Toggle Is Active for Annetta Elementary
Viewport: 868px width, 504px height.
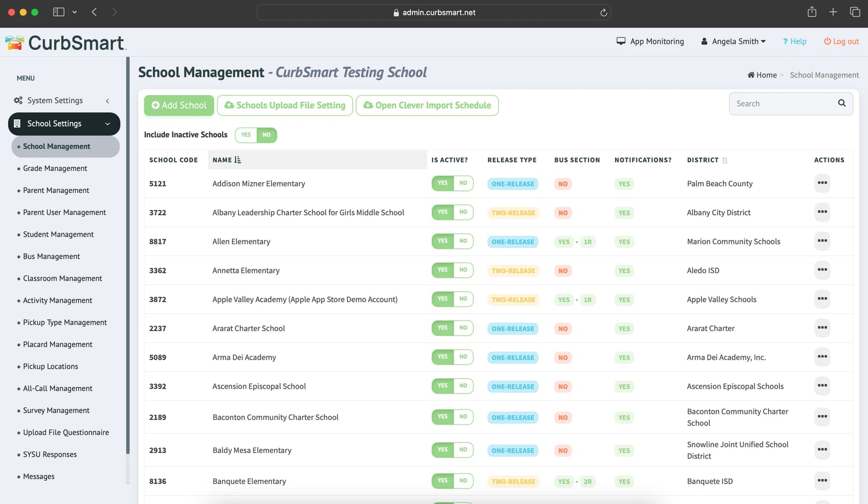pyautogui.click(x=452, y=270)
